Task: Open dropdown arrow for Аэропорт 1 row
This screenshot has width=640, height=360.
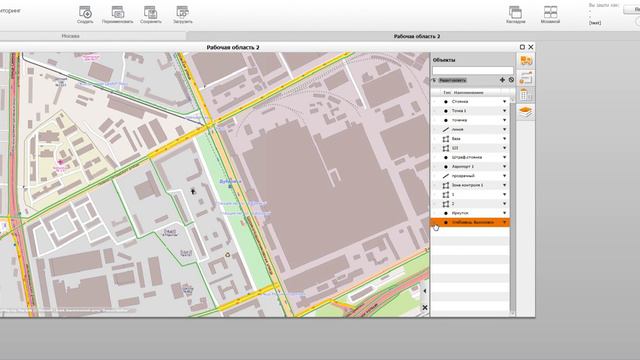Action: pos(504,167)
